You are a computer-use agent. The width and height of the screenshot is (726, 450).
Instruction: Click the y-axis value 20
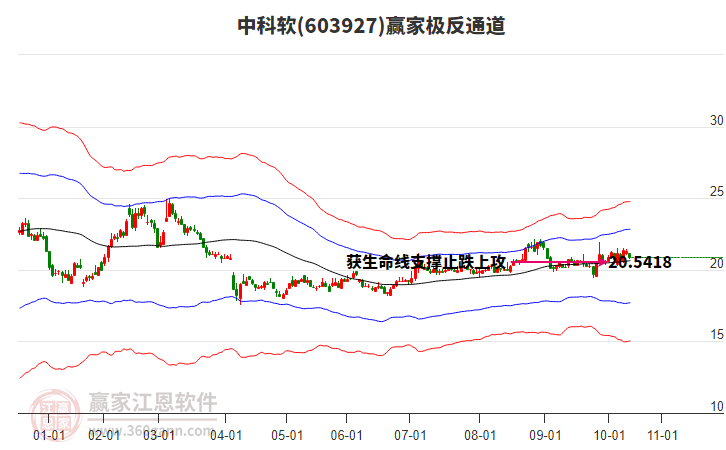(717, 263)
